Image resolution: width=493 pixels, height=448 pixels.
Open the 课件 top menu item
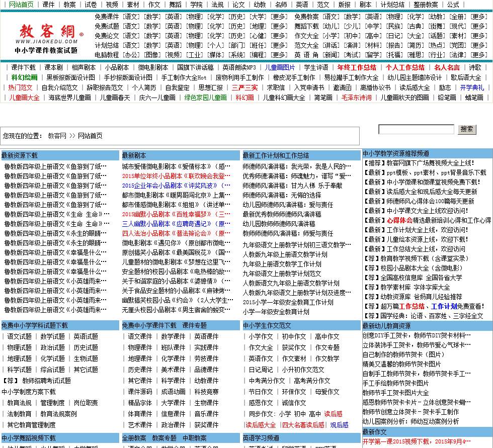(x=48, y=5)
